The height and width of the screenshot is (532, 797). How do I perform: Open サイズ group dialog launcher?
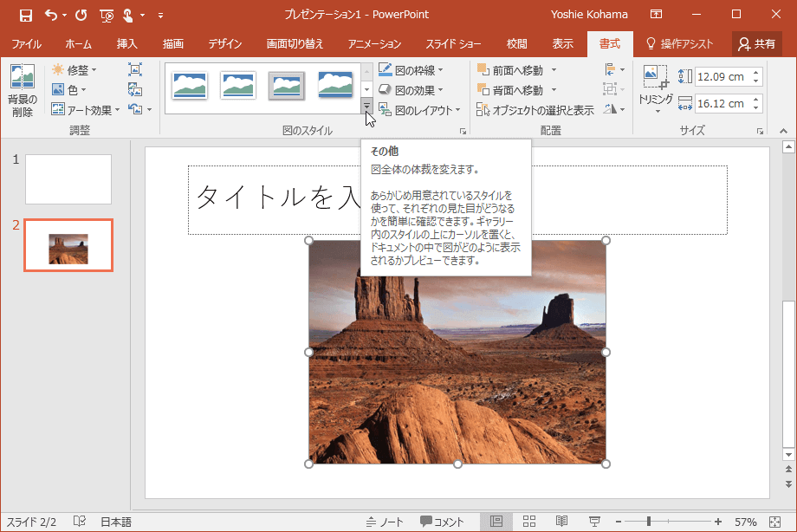pyautogui.click(x=760, y=131)
